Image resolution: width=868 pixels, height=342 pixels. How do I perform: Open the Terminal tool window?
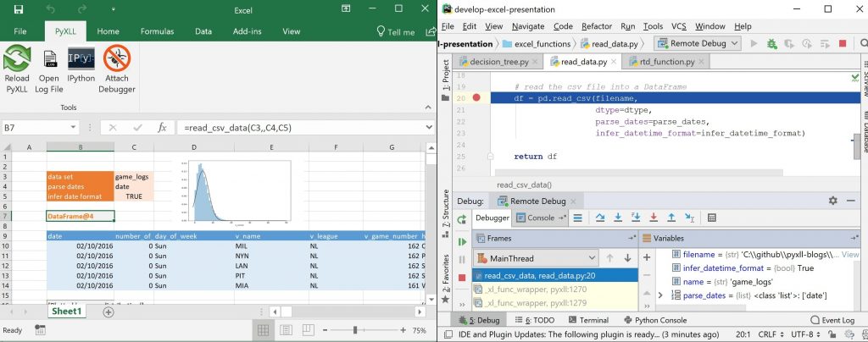click(588, 320)
